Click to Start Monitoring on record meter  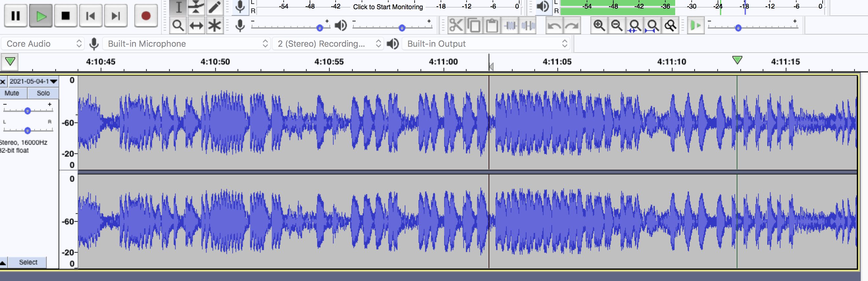point(388,7)
